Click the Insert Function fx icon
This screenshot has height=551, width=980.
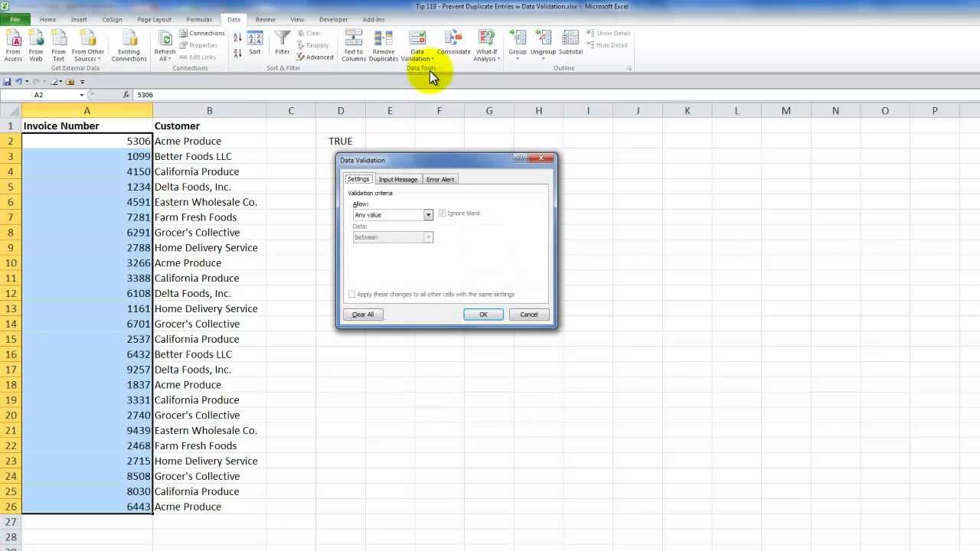126,95
